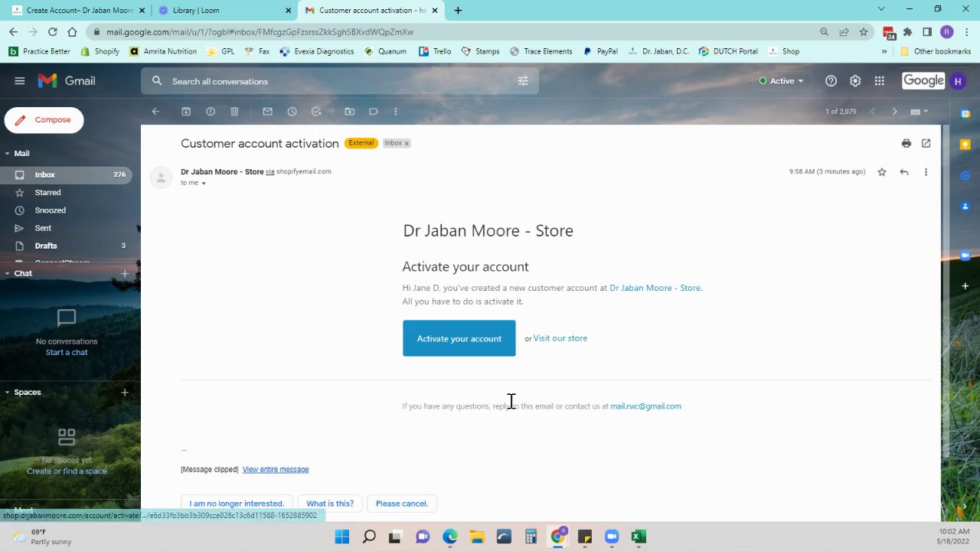Open the Snoozed folder
This screenshot has width=980, height=551.
pyautogui.click(x=66, y=210)
